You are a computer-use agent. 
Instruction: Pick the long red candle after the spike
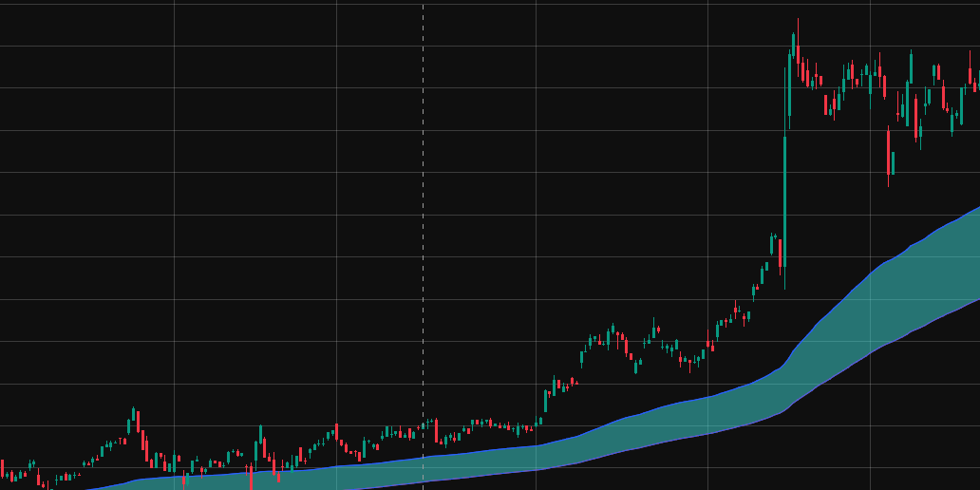click(888, 157)
